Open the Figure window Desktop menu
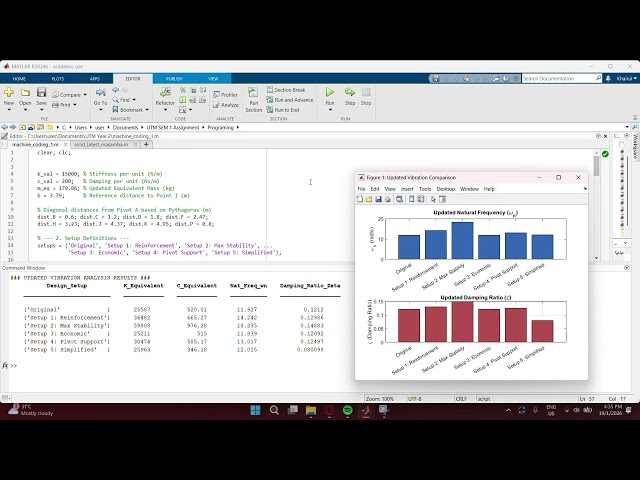640x480 pixels. click(x=446, y=189)
